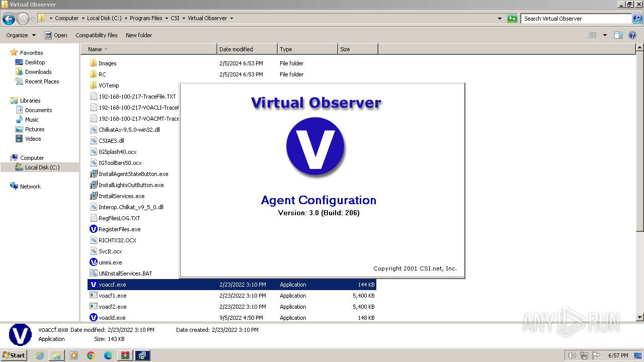Click the Start button
The image size is (644, 362).
14,355
